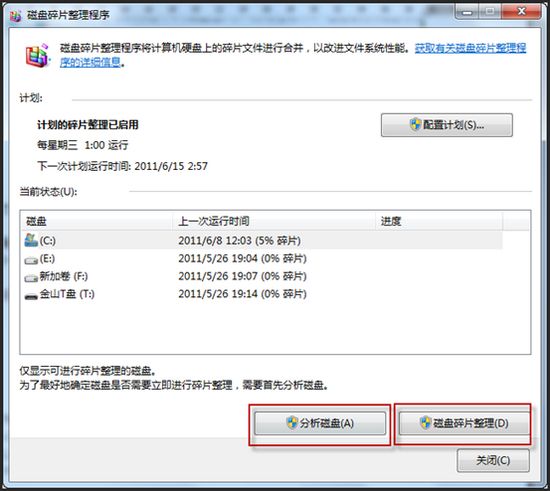Click shield icon on 配置计划 button

[415, 125]
